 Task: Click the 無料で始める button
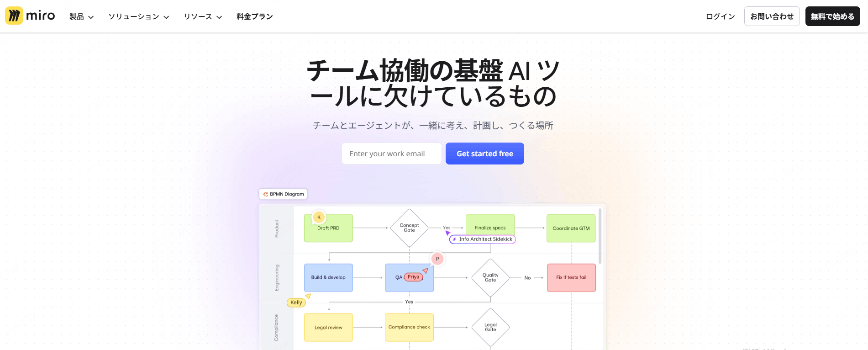(x=832, y=16)
